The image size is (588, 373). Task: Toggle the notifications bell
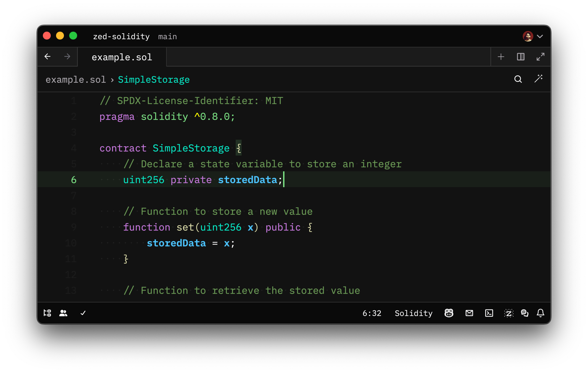541,313
